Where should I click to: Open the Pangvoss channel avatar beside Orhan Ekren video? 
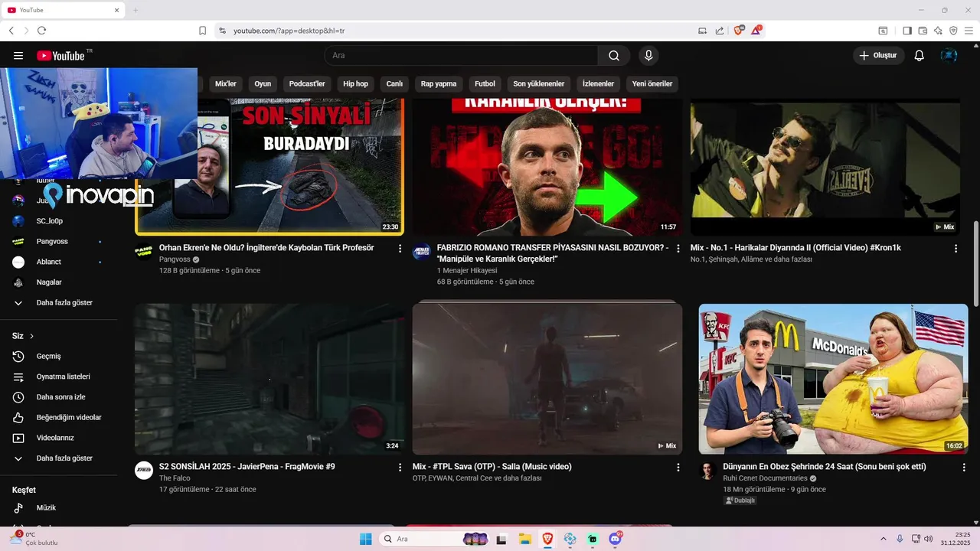click(x=144, y=251)
